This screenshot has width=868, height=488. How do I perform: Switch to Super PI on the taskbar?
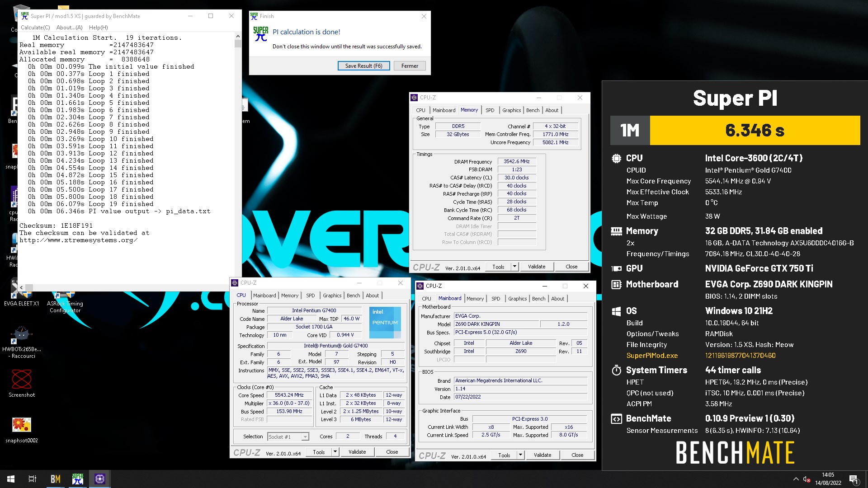tap(77, 479)
